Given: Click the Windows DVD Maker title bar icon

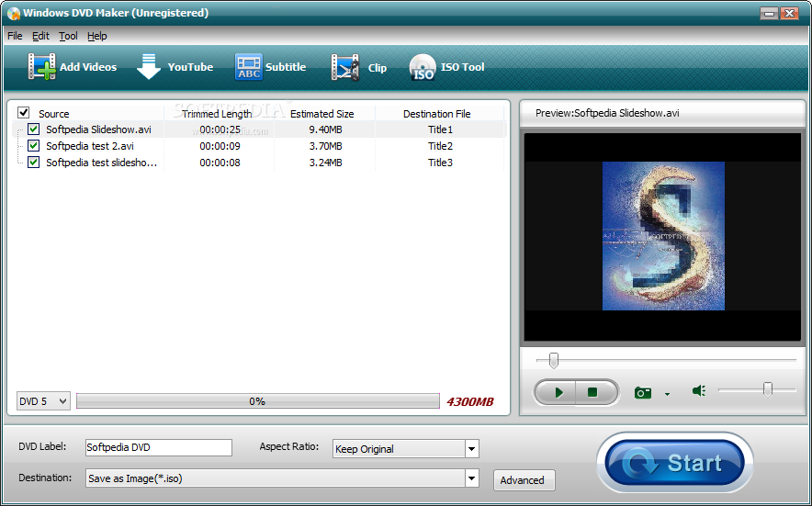Looking at the screenshot, I should 13,14.
